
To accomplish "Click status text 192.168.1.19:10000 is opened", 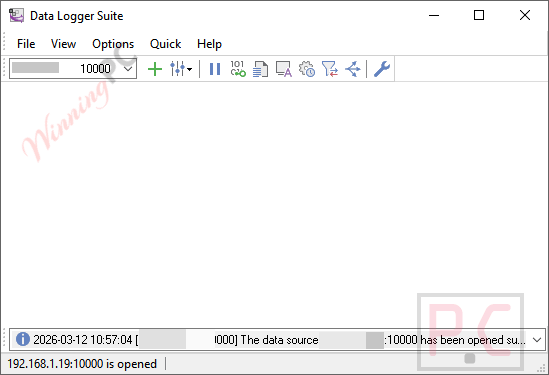I will pyautogui.click(x=82, y=364).
